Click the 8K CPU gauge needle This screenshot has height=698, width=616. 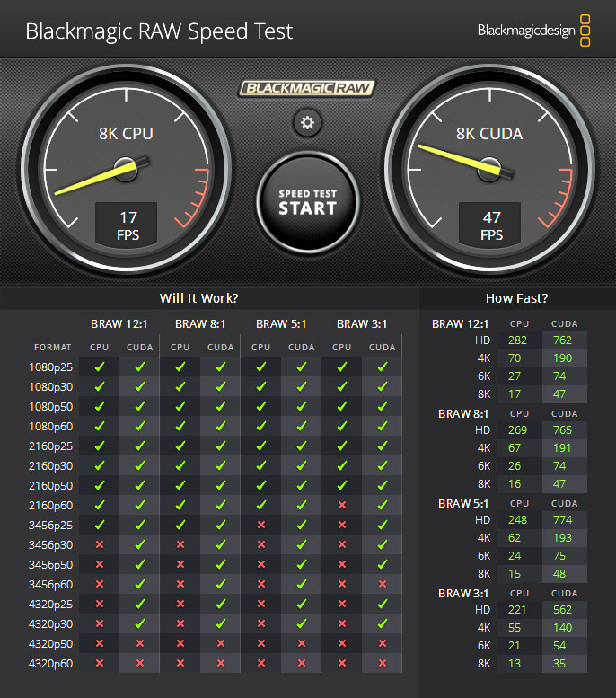tap(101, 177)
